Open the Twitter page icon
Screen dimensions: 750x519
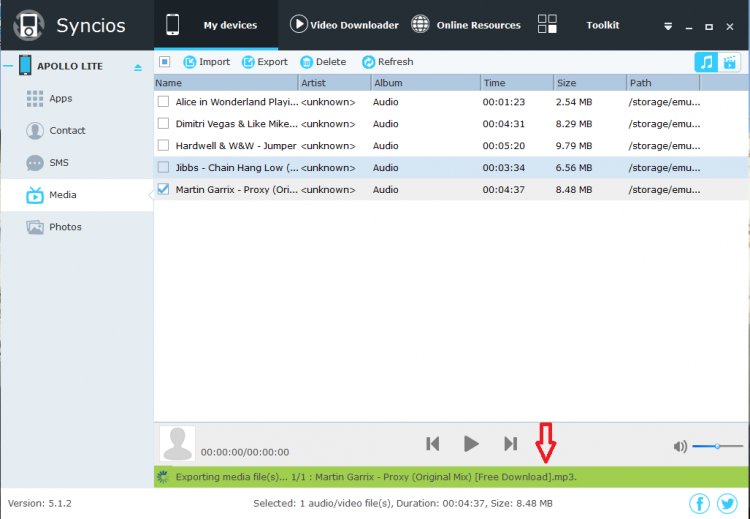click(727, 503)
